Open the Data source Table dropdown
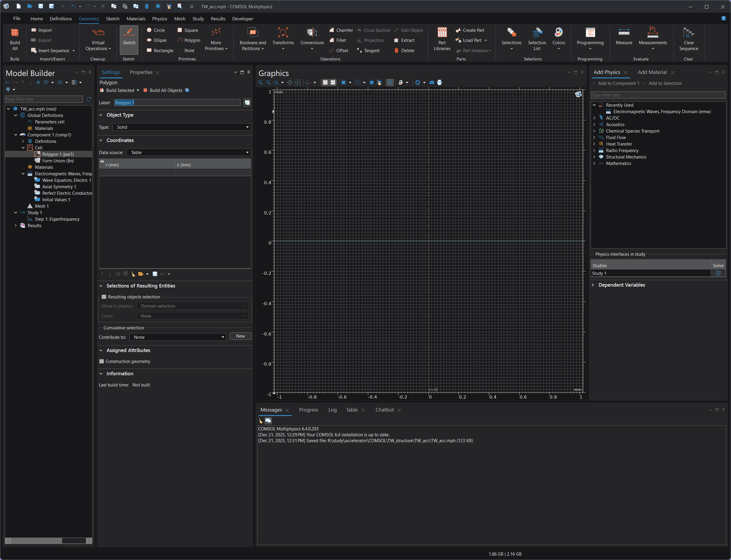The width and height of the screenshot is (731, 560). tap(189, 152)
